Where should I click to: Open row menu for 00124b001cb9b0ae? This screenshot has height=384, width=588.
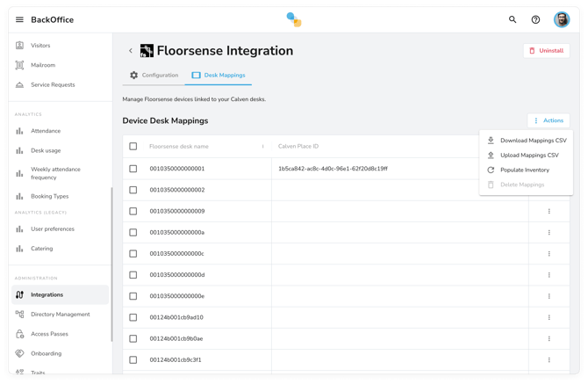[549, 338]
